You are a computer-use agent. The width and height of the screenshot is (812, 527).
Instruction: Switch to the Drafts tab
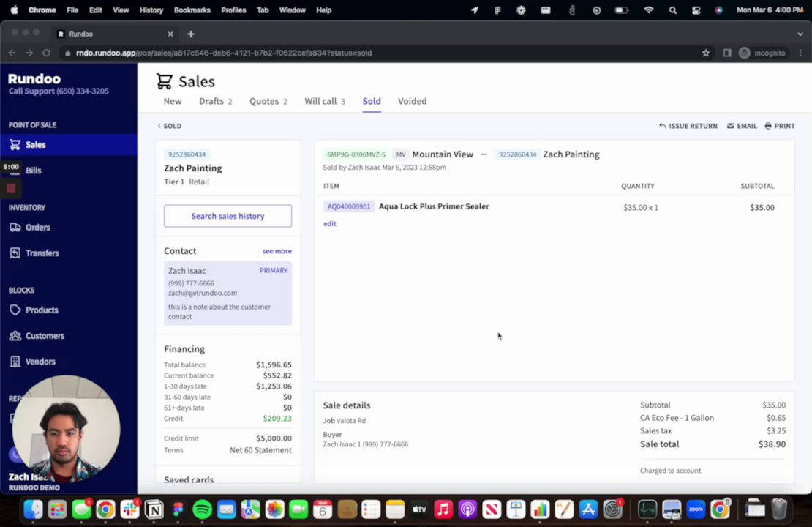pyautogui.click(x=215, y=101)
